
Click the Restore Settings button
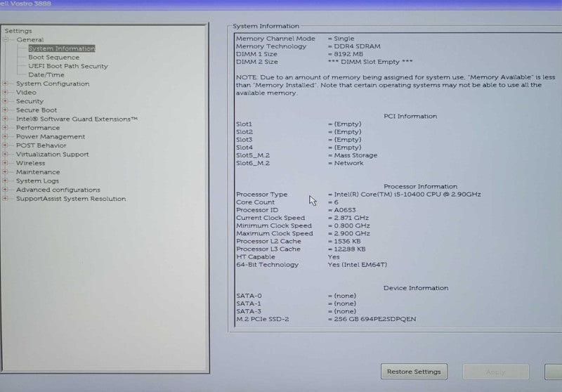pyautogui.click(x=414, y=372)
